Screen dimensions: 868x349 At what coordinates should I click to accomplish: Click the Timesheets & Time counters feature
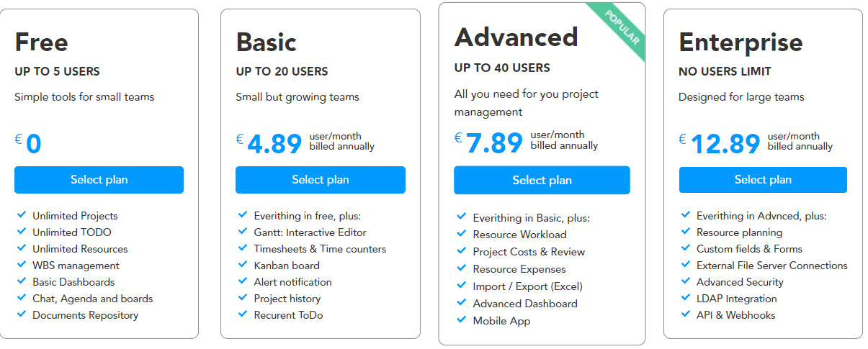(320, 249)
